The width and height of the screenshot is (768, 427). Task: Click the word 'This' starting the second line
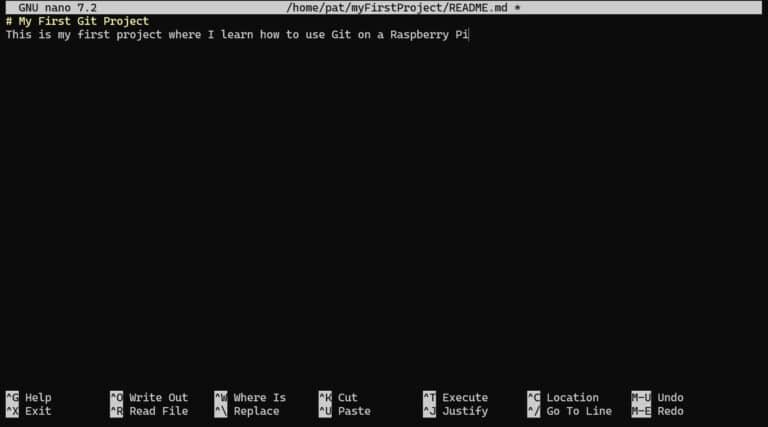tap(19, 35)
